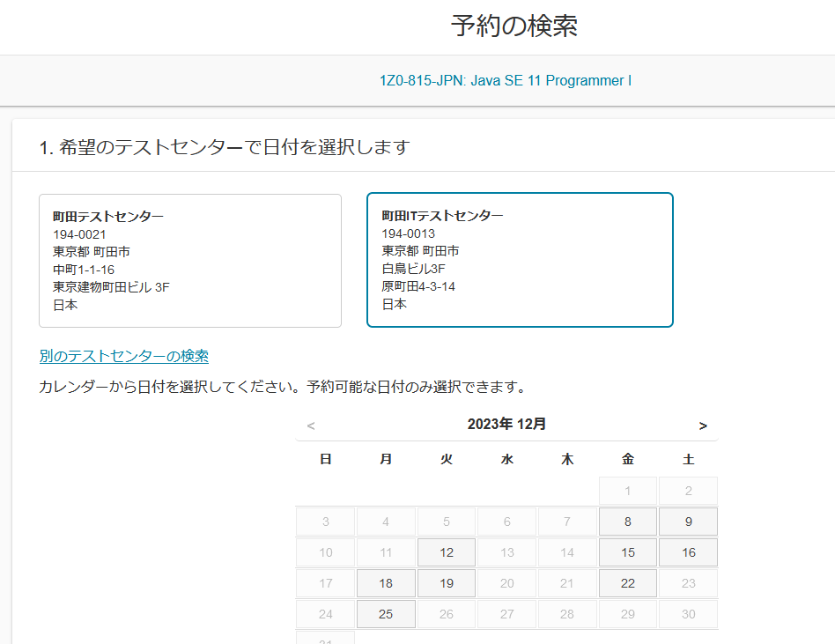Image resolution: width=835 pixels, height=644 pixels.
Task: Select December 18 in calendar
Action: click(x=386, y=583)
